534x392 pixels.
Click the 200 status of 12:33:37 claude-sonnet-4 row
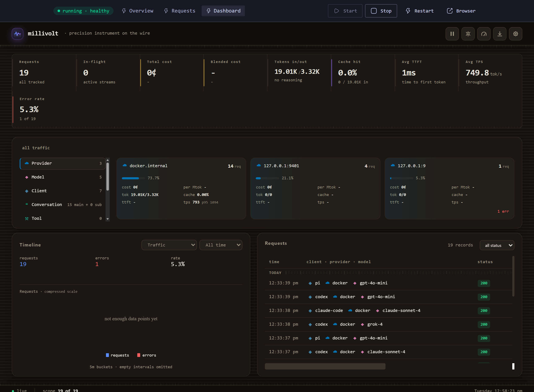[x=484, y=352]
